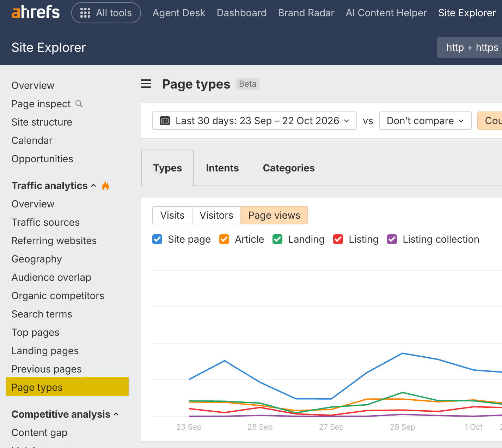Click the calendar icon in date picker

tap(165, 121)
